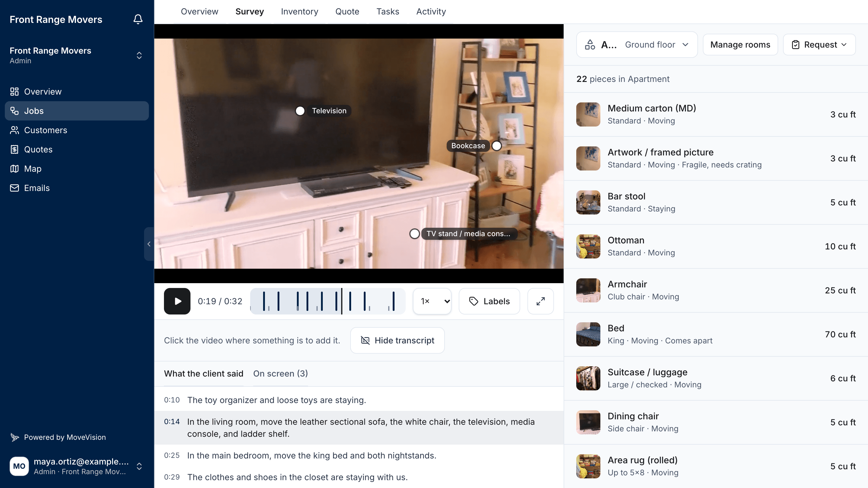Select the TV stand marker dot
This screenshot has width=868, height=488.
tap(414, 234)
